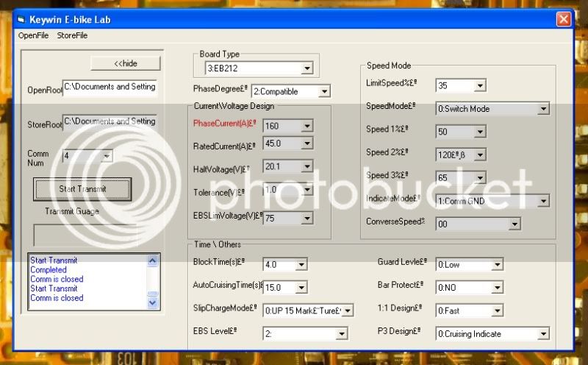
Task: Open the Board Type dropdown
Action: click(x=307, y=68)
